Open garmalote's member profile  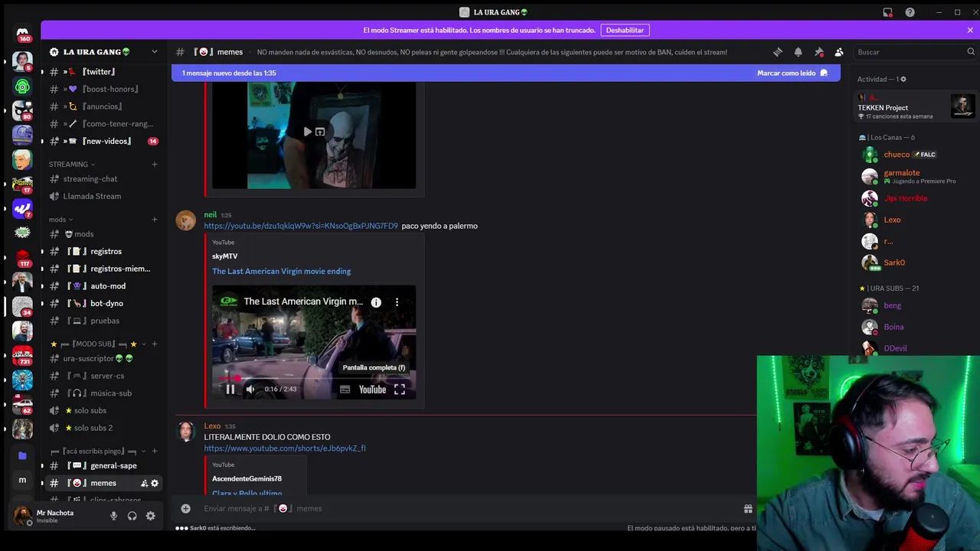916,177
